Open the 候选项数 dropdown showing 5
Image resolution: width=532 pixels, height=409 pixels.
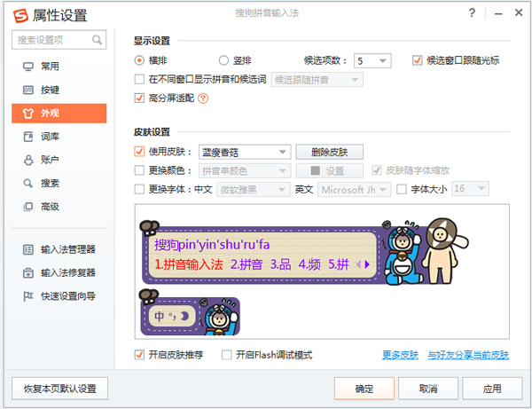coord(372,60)
